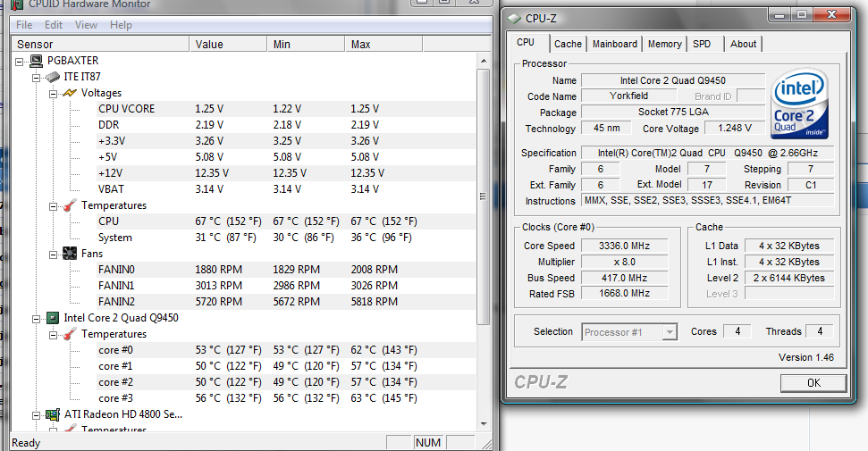Click the Intel Core 2 Quad Q9450 processor icon
Image resolution: width=868 pixels, height=451 pixels.
(x=53, y=318)
